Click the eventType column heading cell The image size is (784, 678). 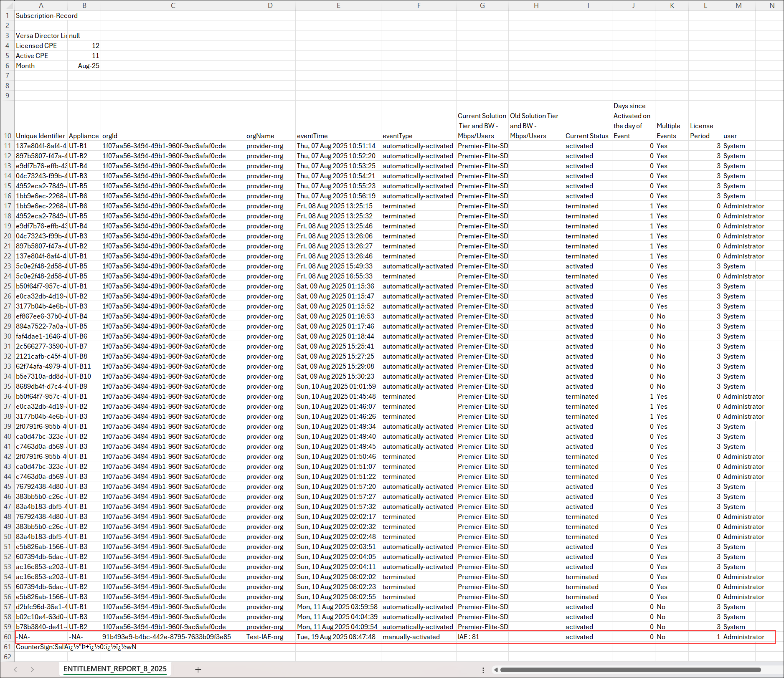pos(418,136)
